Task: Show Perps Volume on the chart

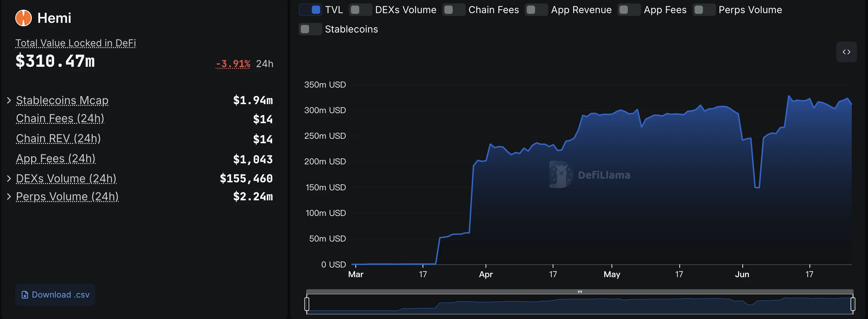Action: 704,10
